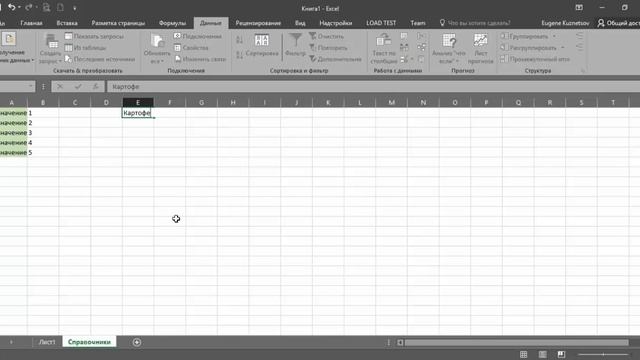Click the Page Layout view status bar icon

[542, 354]
